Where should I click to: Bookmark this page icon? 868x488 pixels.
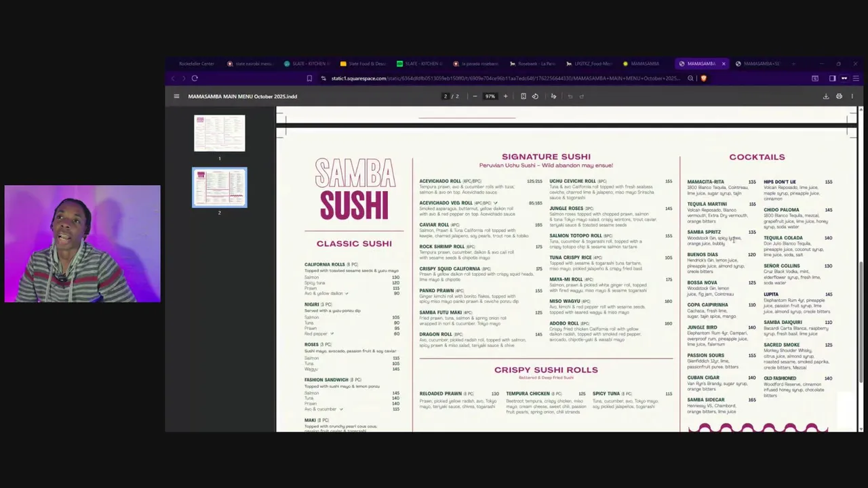point(309,78)
